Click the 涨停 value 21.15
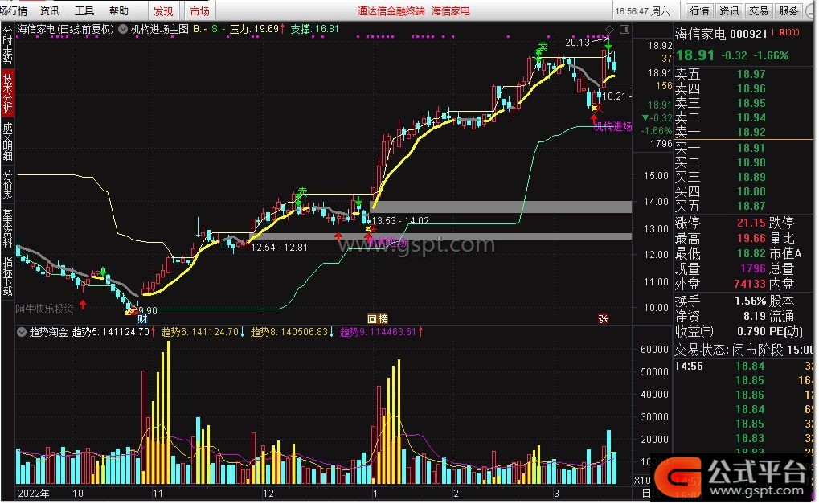This screenshot has width=819, height=504. tap(751, 223)
